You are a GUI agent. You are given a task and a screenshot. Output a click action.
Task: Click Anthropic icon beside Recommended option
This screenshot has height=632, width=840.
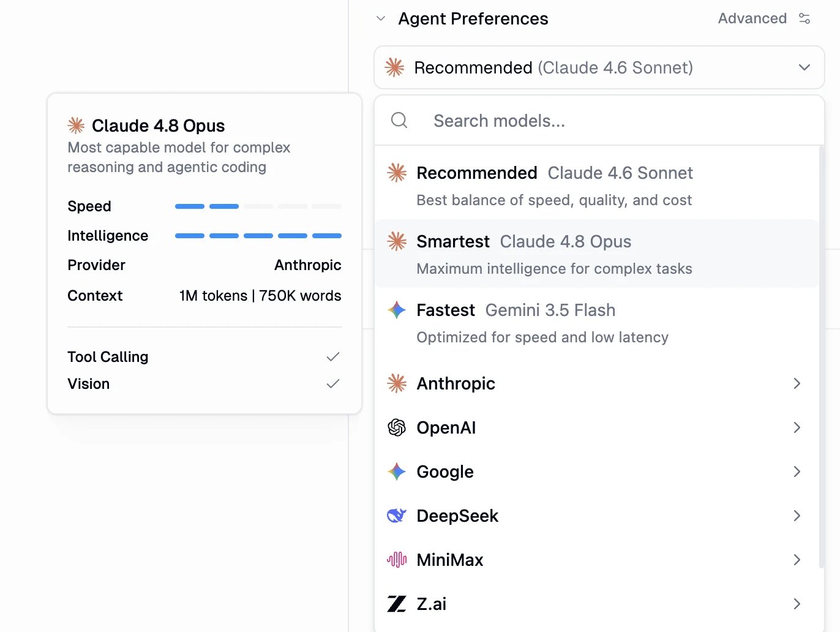tap(397, 173)
